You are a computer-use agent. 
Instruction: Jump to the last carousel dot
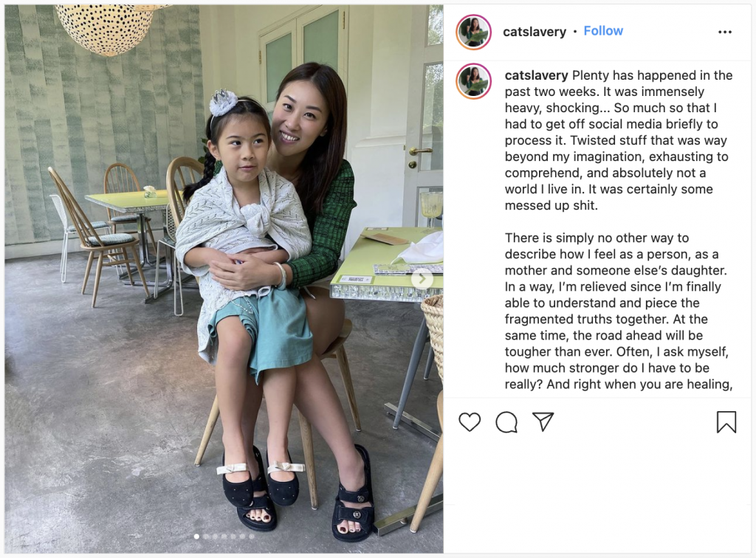252,537
